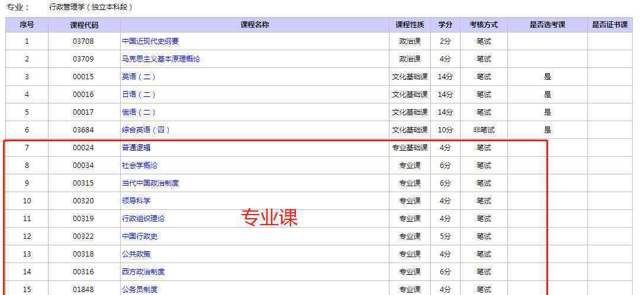The image size is (644, 295).
Task: Click the 政治课 cell for course 03708
Action: pyautogui.click(x=410, y=41)
